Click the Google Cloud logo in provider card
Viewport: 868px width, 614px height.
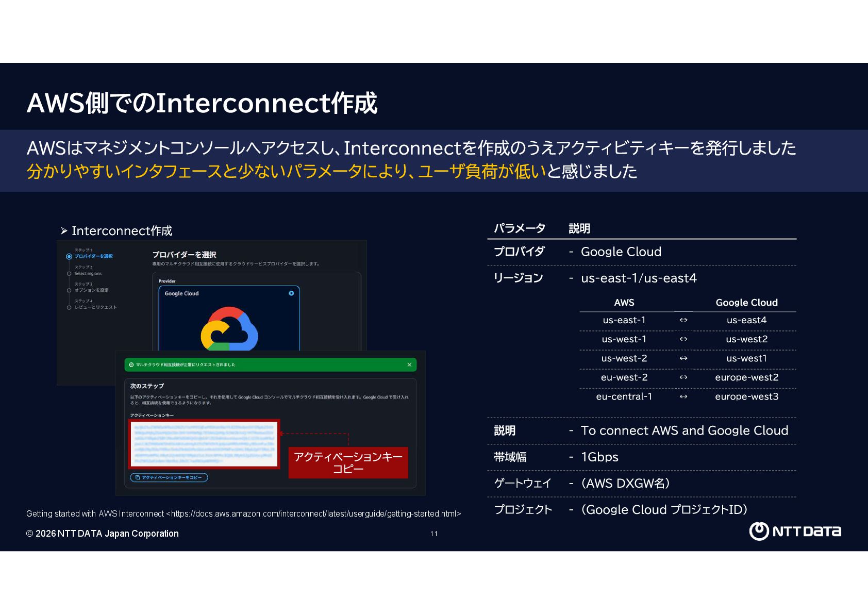pyautogui.click(x=229, y=329)
